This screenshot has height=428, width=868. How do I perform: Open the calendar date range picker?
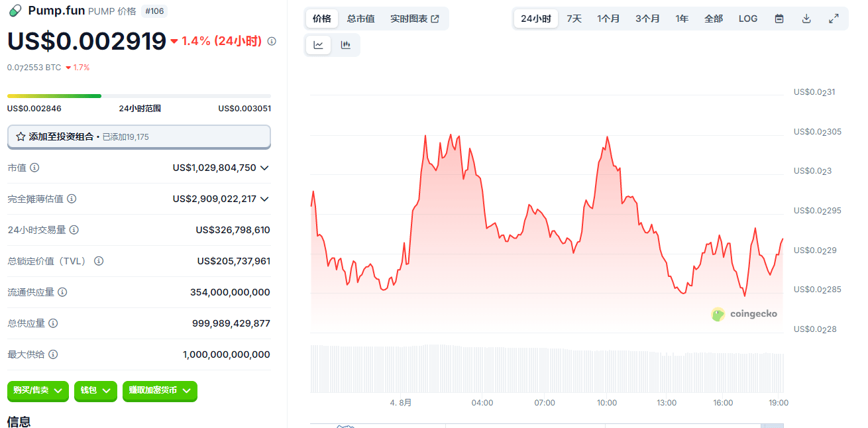pyautogui.click(x=779, y=19)
